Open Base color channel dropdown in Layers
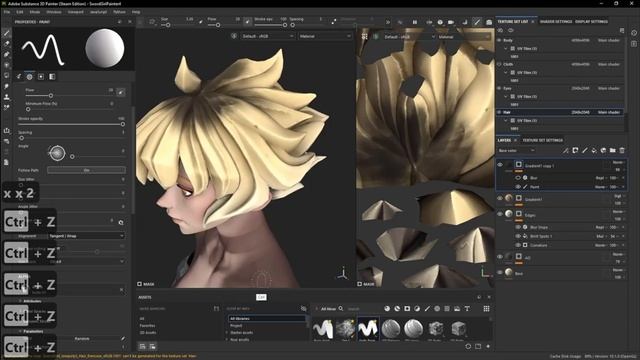Image resolution: width=640 pixels, height=360 pixels. click(516, 151)
